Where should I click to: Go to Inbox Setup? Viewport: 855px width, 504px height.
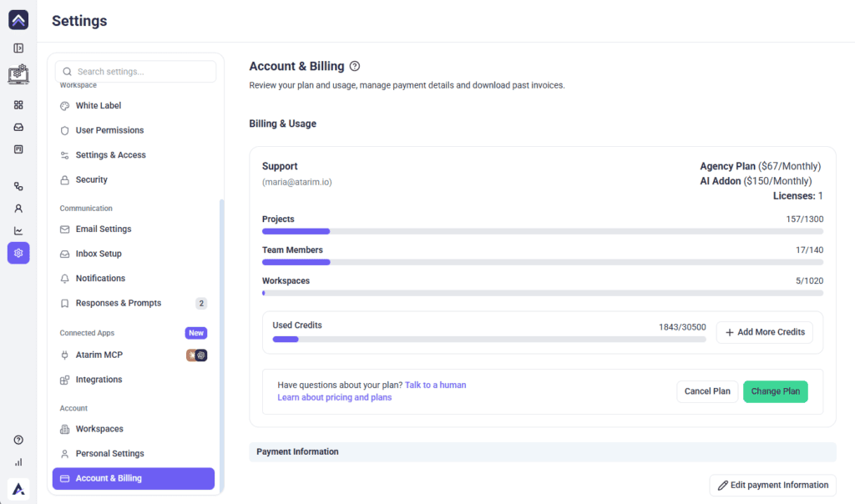(134, 254)
